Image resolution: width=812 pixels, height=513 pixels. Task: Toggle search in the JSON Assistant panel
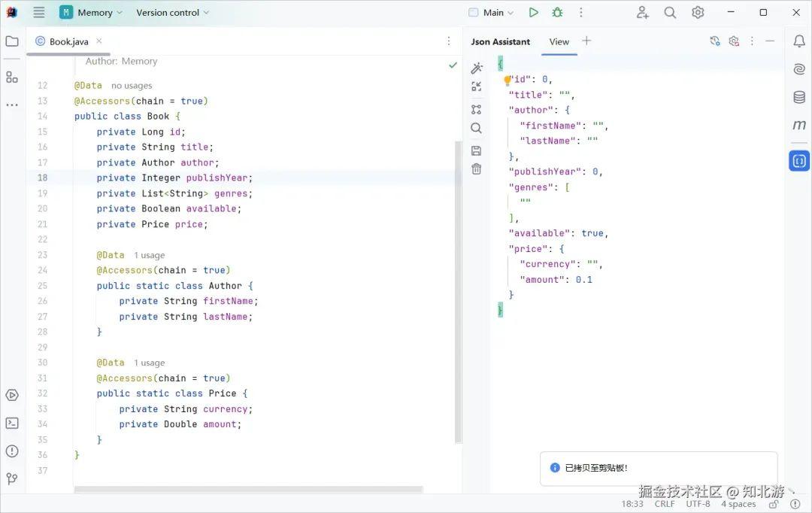coord(477,128)
